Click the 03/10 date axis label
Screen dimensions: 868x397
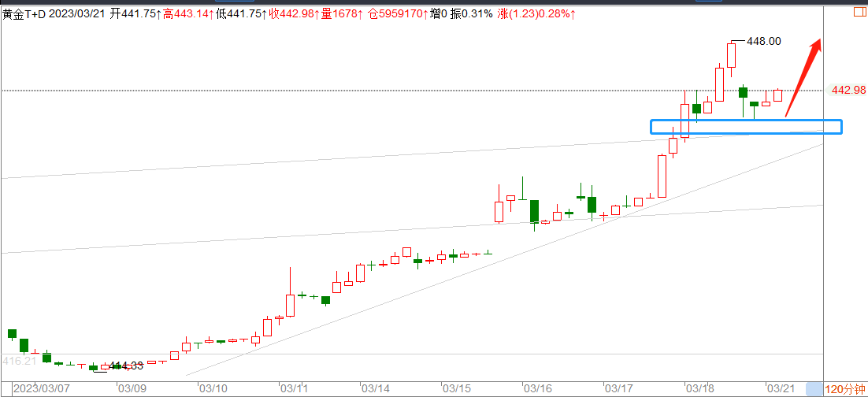pyautogui.click(x=213, y=389)
